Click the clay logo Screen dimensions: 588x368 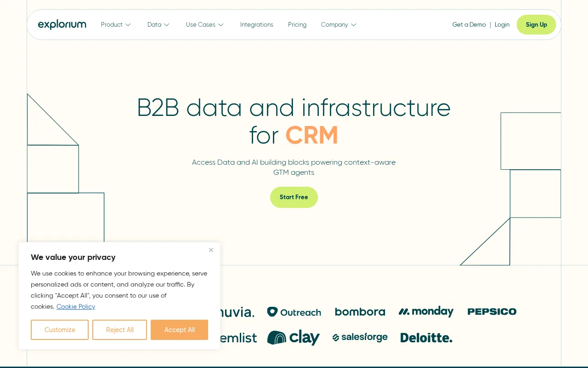[x=294, y=338]
